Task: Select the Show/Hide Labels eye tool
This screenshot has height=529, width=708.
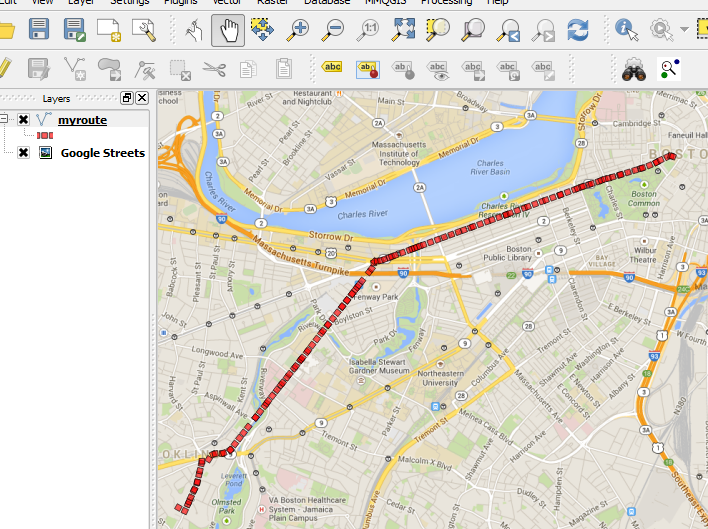Action: point(438,70)
